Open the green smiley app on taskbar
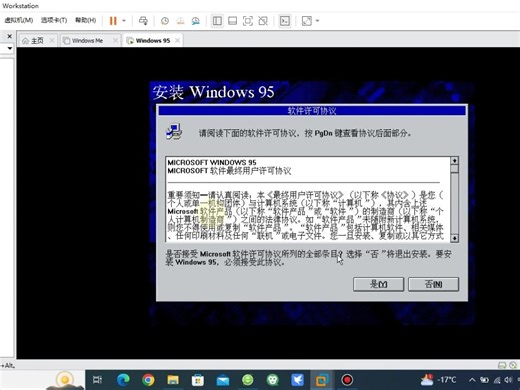The height and width of the screenshot is (390, 520). point(248,380)
